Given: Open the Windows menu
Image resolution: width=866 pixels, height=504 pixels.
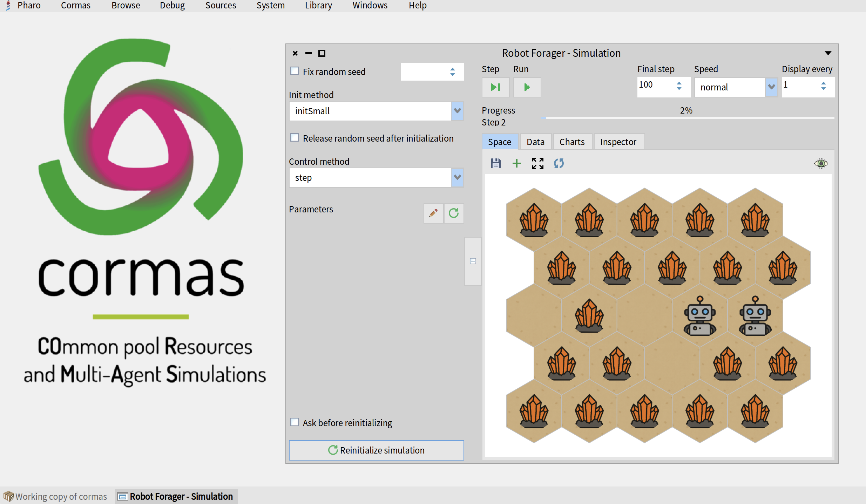Looking at the screenshot, I should (370, 5).
